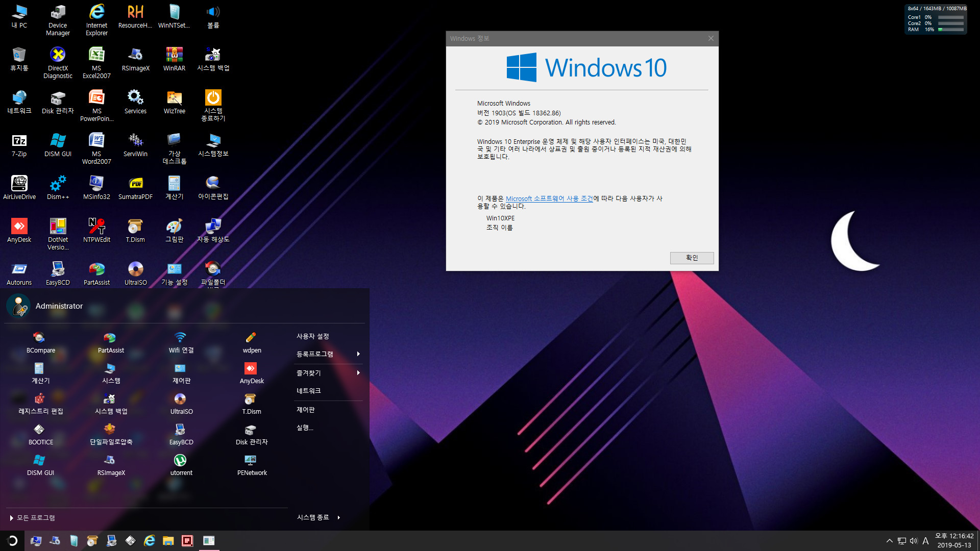Click the volume icon in system tray
Screen dimensions: 980x551
(913, 541)
